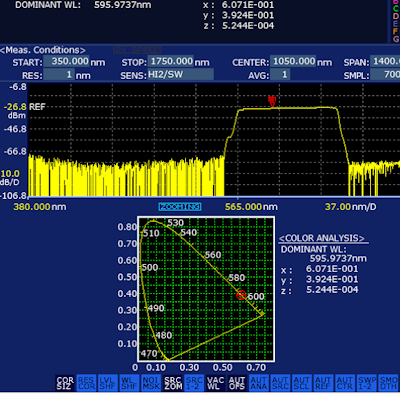Select the SPAN value field
The height and width of the screenshot is (394, 400).
pos(385,61)
